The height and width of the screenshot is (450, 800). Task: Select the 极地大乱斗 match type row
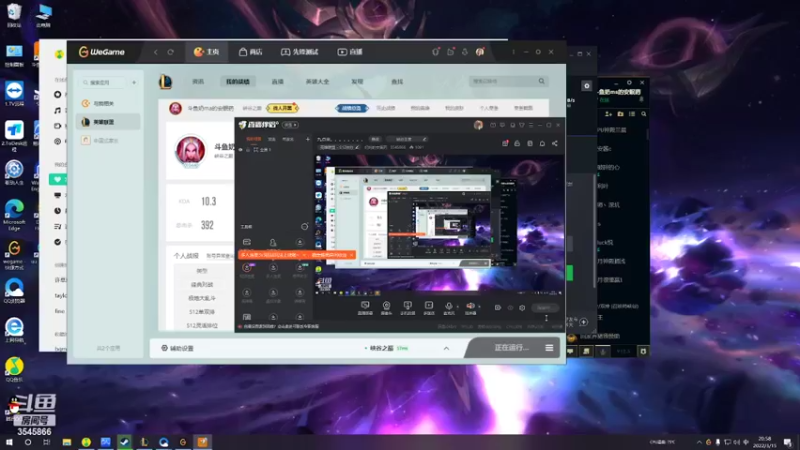tap(202, 298)
